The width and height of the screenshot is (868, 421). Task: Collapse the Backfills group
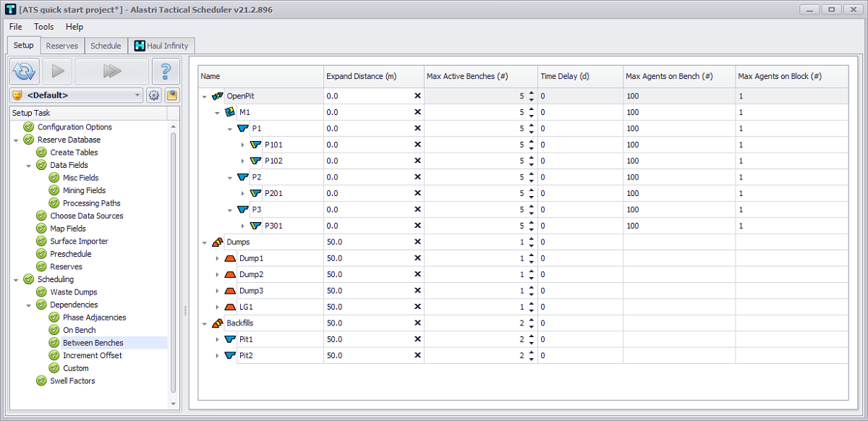coord(205,323)
